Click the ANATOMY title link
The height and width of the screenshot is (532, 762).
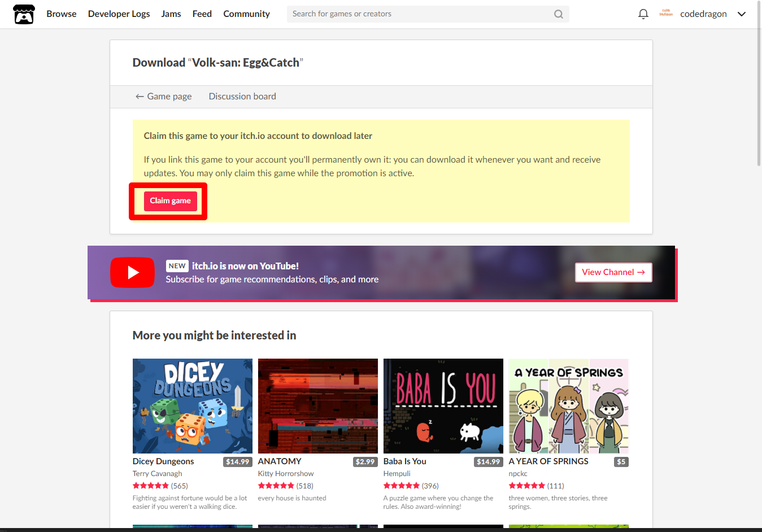280,461
